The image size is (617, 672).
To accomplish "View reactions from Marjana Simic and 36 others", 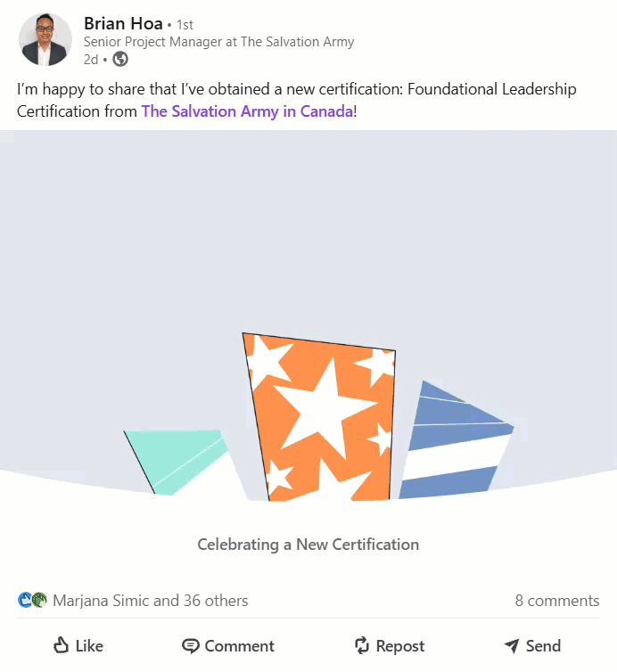I will click(150, 601).
